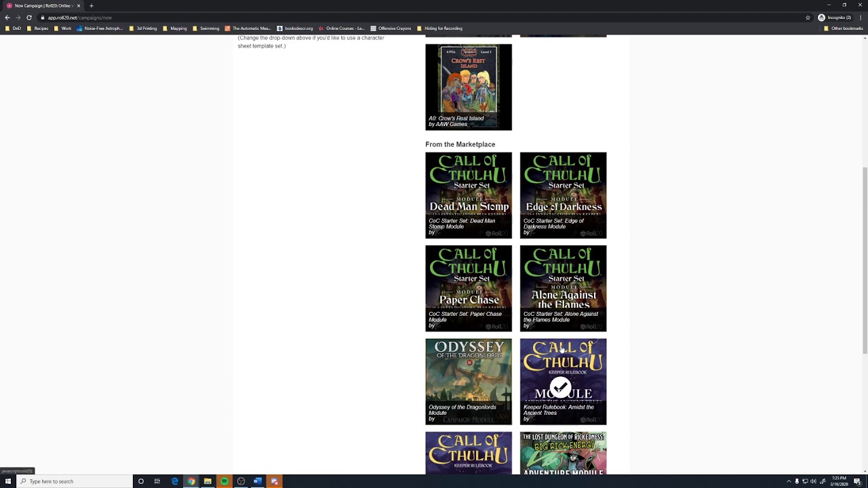Deselect Keeper Rulebook Amidst the Ancient Trees
Screen dimensions: 868x488
tap(563, 382)
